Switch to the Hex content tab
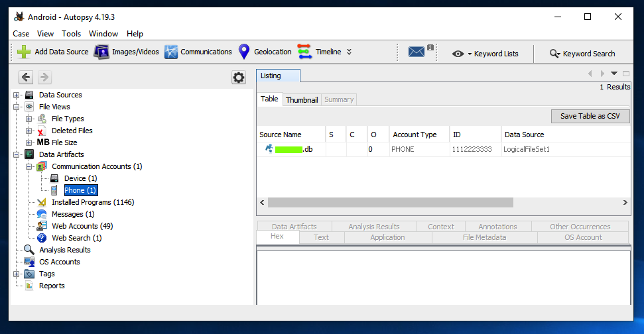 [277, 237]
